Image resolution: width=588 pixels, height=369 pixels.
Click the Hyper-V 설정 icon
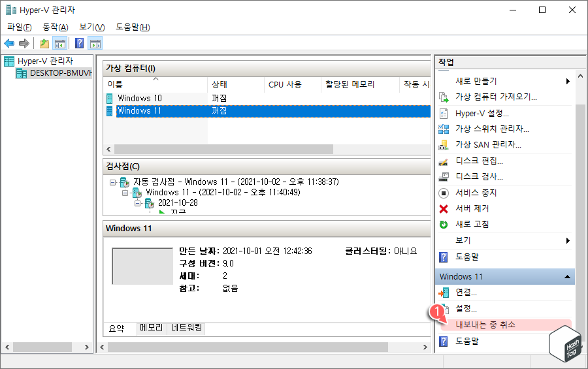point(444,114)
